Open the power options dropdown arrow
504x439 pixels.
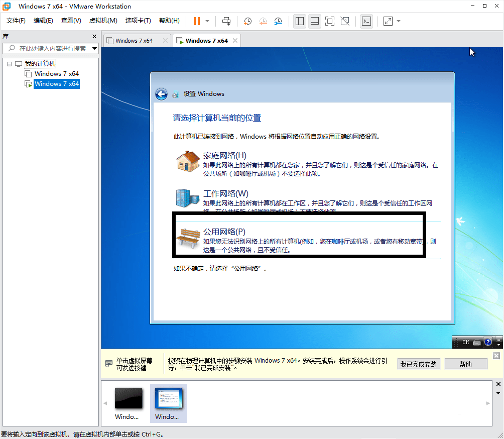click(207, 21)
